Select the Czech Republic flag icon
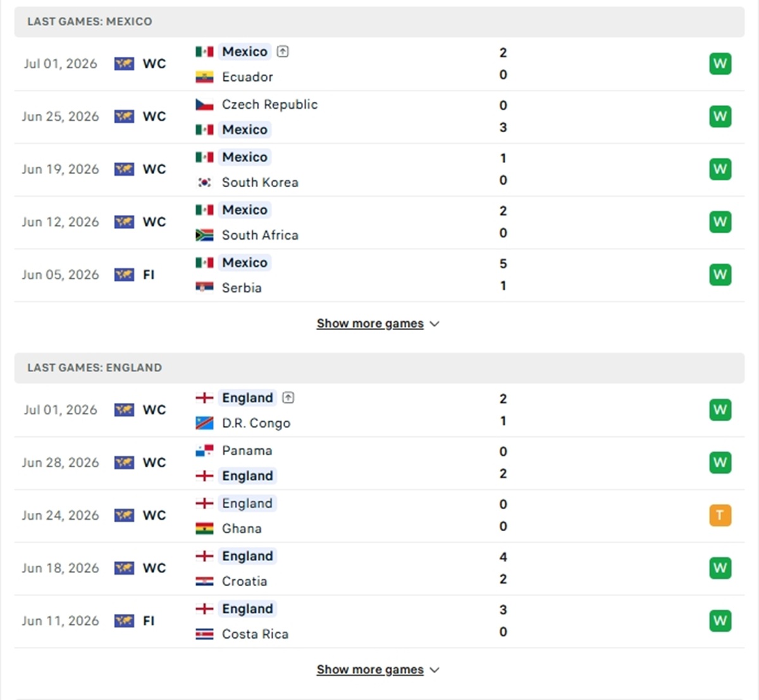759x700 pixels. (204, 104)
